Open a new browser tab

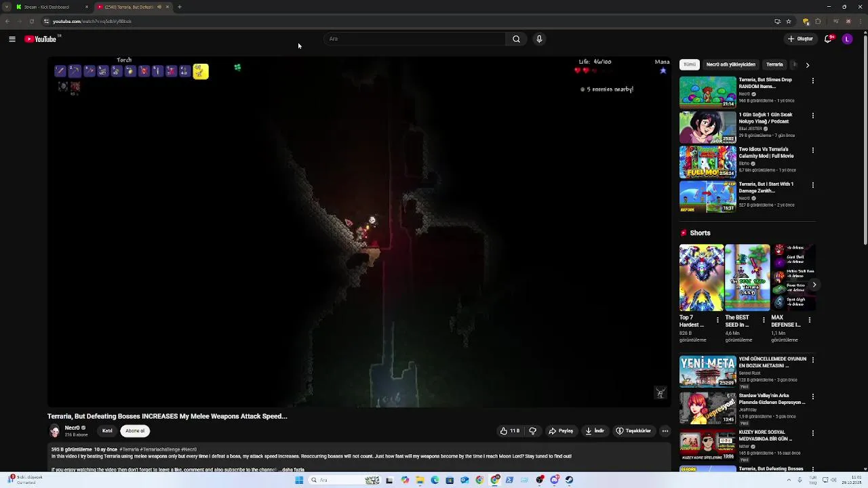coord(179,7)
